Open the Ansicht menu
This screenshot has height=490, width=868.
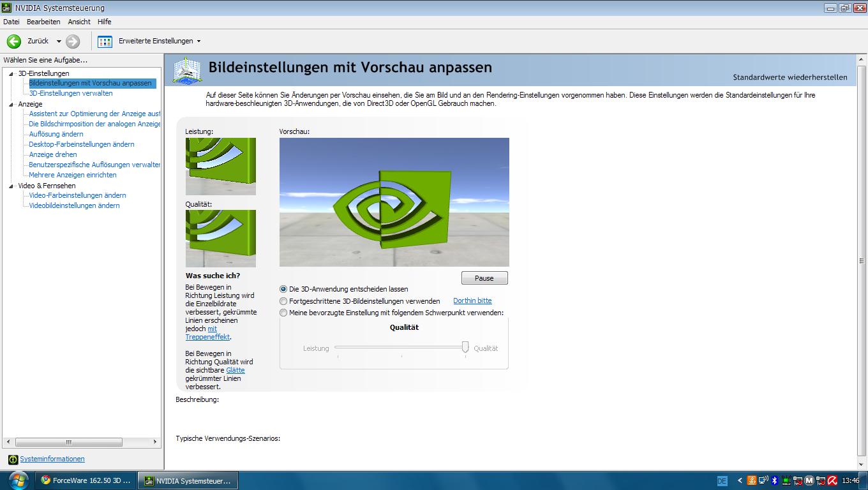79,22
